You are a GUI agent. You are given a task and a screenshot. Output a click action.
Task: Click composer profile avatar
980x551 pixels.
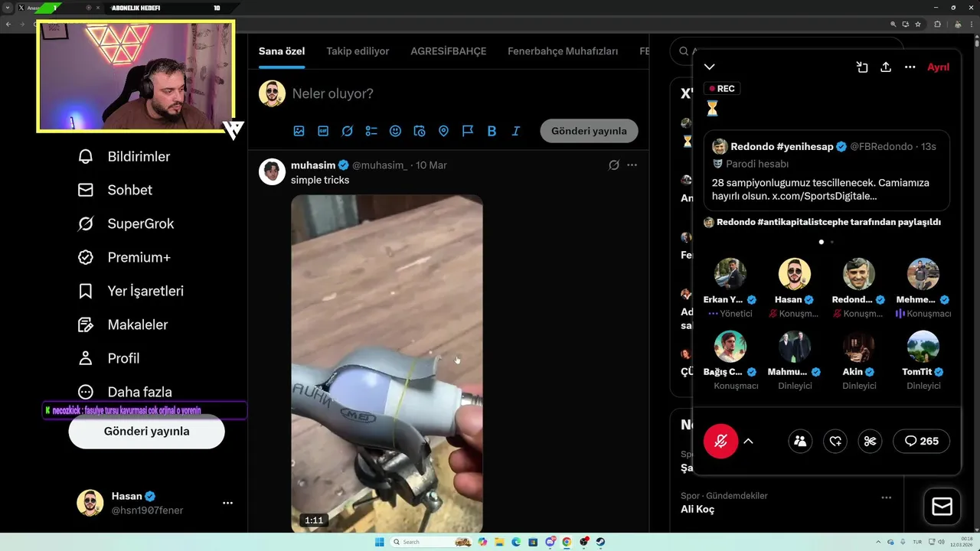[x=272, y=93]
